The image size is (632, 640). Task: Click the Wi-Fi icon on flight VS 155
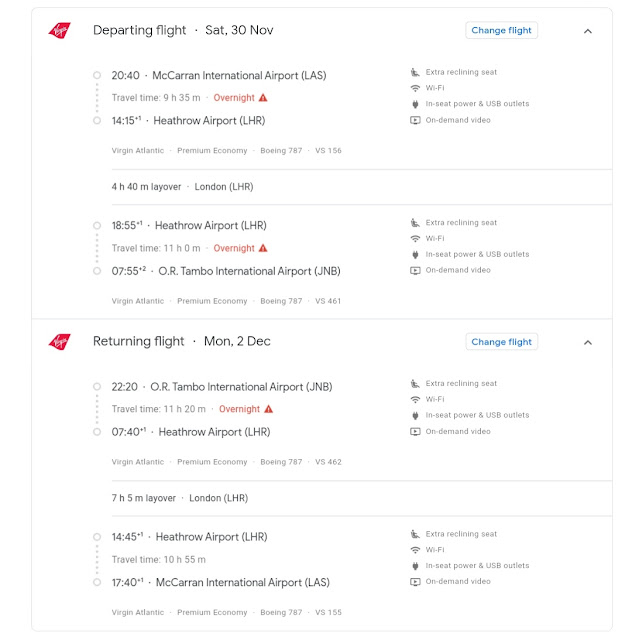coord(415,550)
